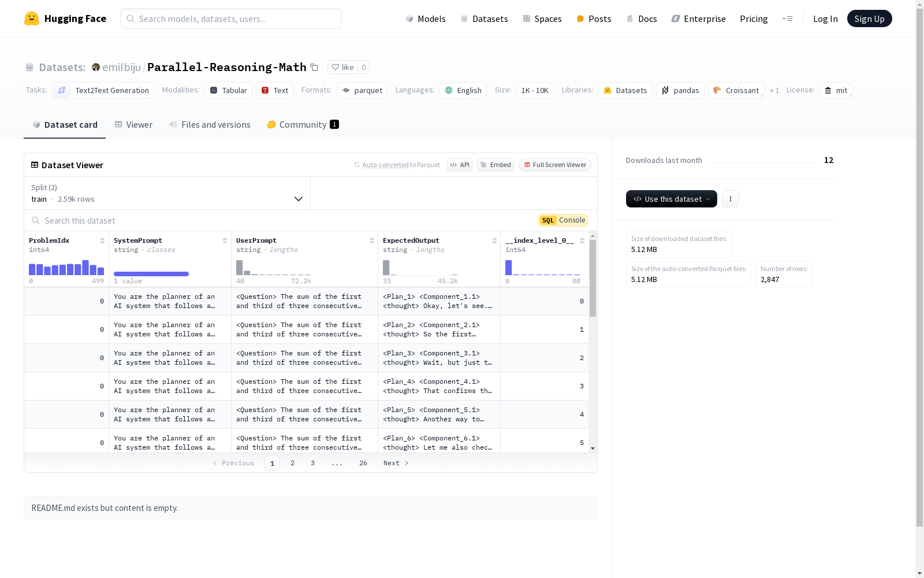Viewport: 924px width, 578px height.
Task: Open the Datasets page from top navigation
Action: 484,18
